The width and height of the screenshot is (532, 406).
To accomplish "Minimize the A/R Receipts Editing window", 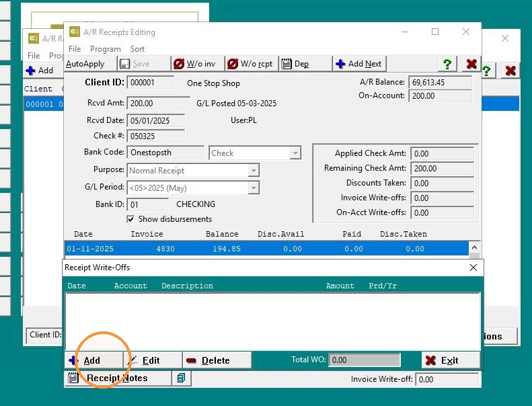I will coord(405,32).
